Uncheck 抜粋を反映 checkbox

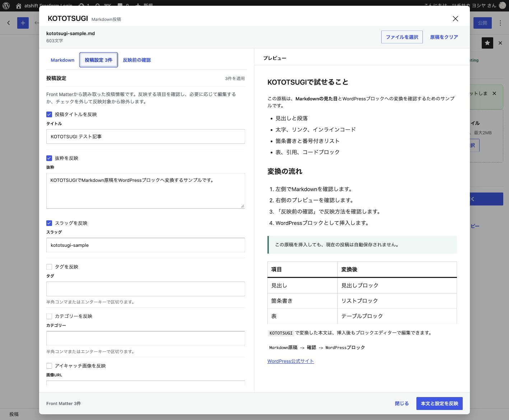[49, 158]
